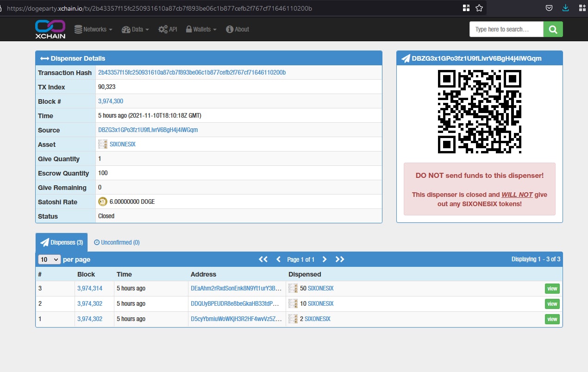This screenshot has width=588, height=372.
Task: Click the TX Index value 90,323
Action: tap(107, 87)
